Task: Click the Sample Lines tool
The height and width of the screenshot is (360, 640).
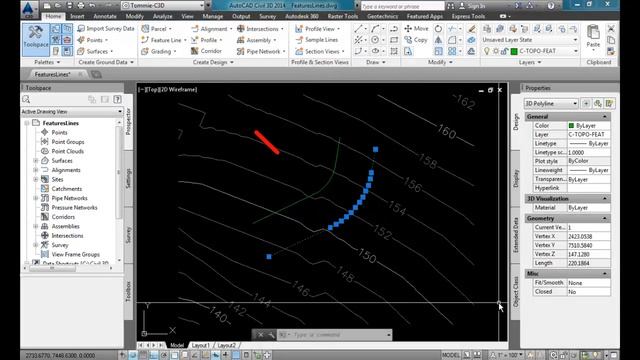Action: pyautogui.click(x=317, y=40)
